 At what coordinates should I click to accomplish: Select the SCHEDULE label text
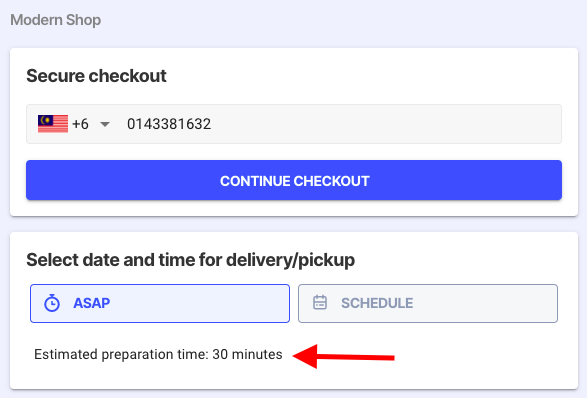point(377,303)
